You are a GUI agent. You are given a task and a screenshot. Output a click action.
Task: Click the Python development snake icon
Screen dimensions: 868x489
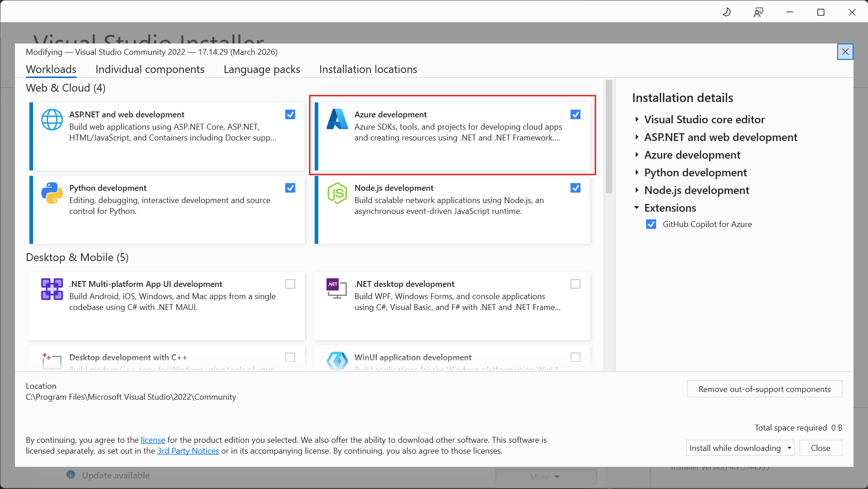tap(52, 193)
